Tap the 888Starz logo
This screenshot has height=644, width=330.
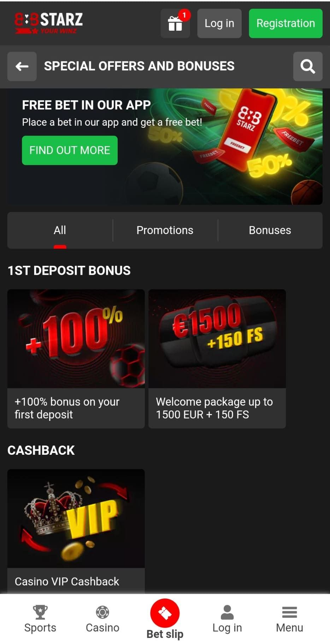point(49,23)
